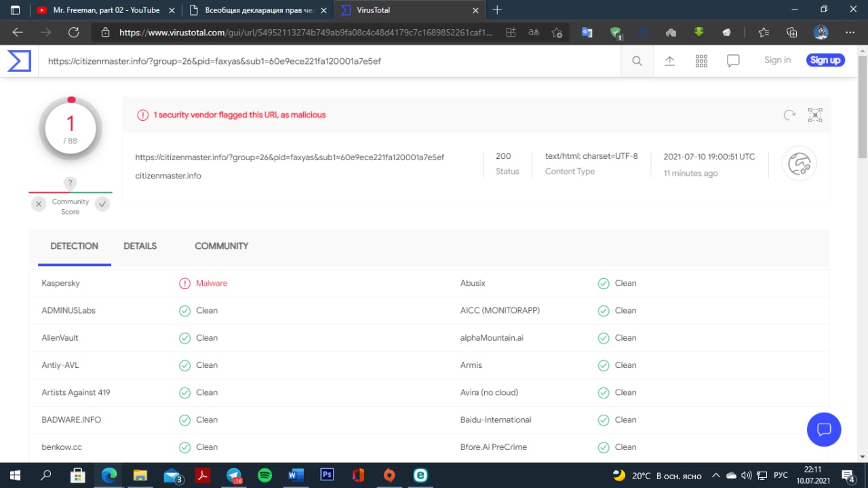Screen dimensions: 868x488
Task: Switch to the COMMUNITY tab
Action: [x=222, y=246]
